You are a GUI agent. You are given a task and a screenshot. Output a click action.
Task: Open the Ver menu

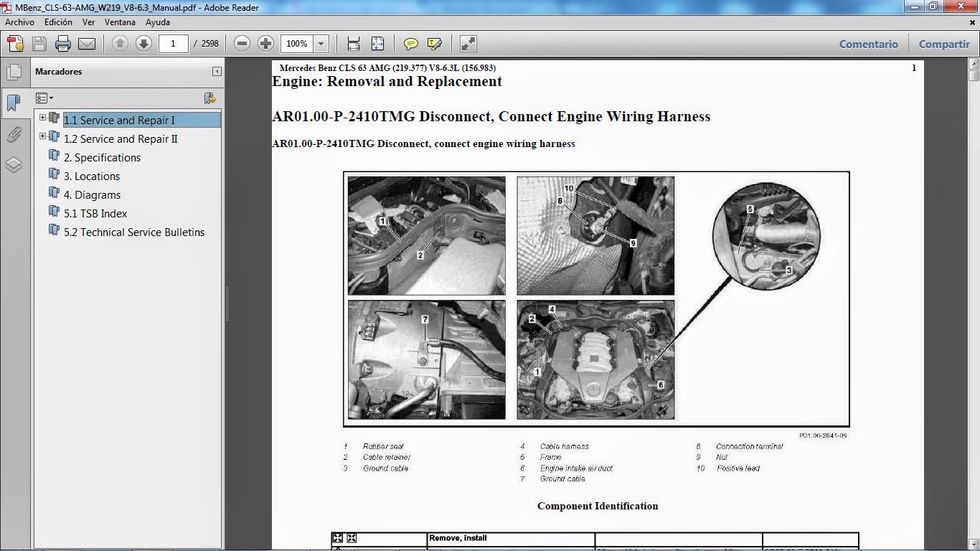click(x=89, y=22)
